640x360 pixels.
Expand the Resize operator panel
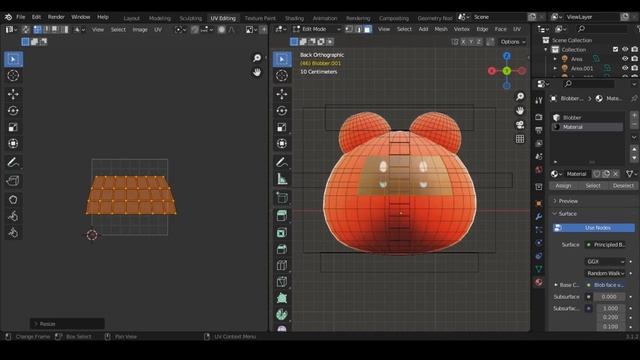click(67, 324)
